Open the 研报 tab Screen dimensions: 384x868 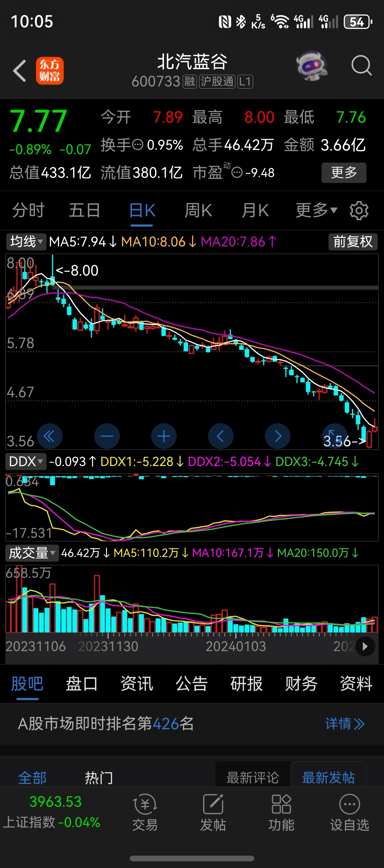pos(246,683)
